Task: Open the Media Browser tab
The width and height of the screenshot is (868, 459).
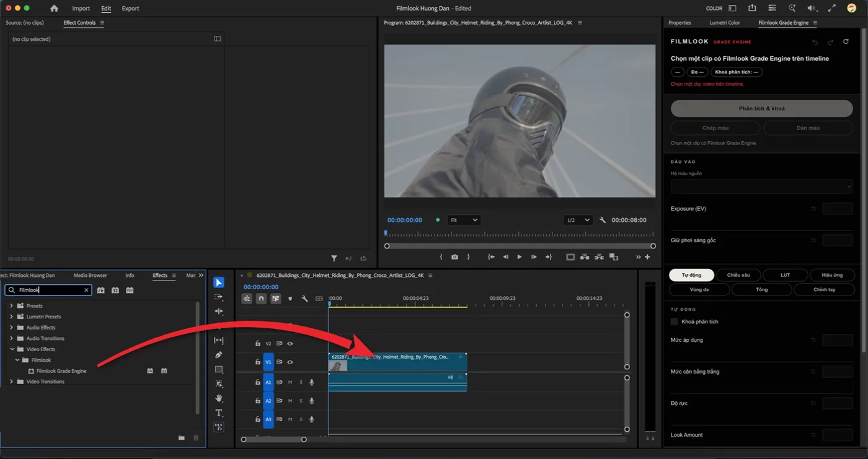Action: click(90, 275)
